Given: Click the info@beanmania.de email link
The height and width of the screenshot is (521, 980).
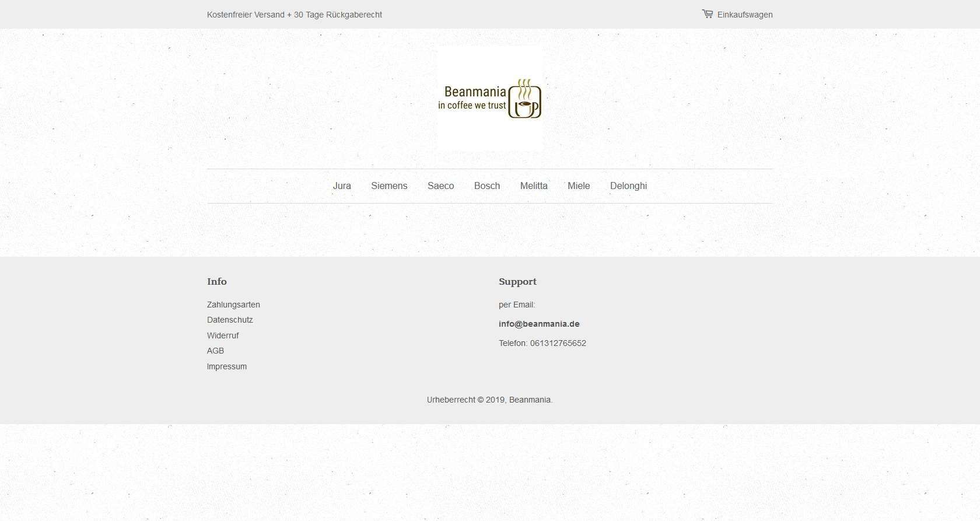Looking at the screenshot, I should click(x=539, y=324).
